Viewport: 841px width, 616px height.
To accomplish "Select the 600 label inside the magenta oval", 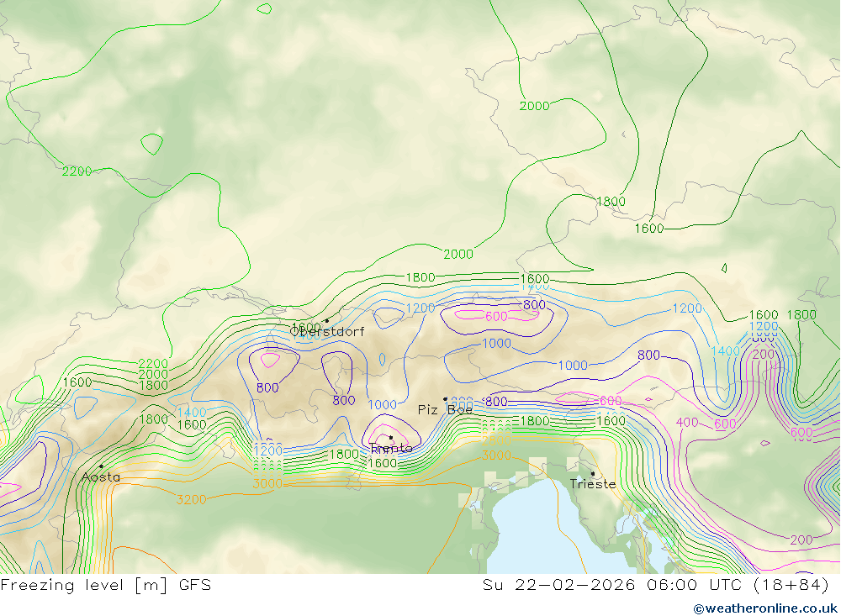I will pyautogui.click(x=496, y=316).
